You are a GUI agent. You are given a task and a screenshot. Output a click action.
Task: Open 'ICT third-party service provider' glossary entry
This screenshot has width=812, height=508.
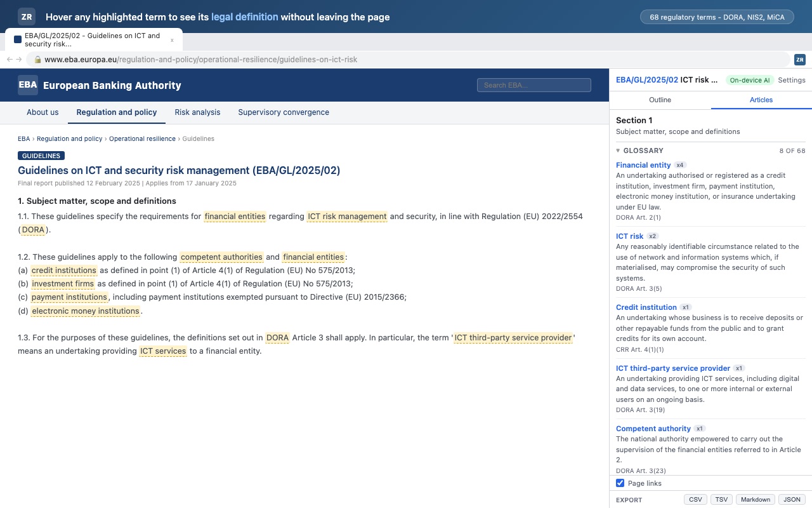tap(673, 368)
